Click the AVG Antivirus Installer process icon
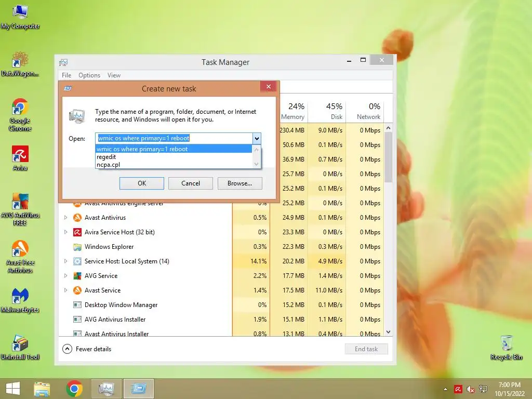Viewport: 532px width, 399px height. [x=77, y=320]
